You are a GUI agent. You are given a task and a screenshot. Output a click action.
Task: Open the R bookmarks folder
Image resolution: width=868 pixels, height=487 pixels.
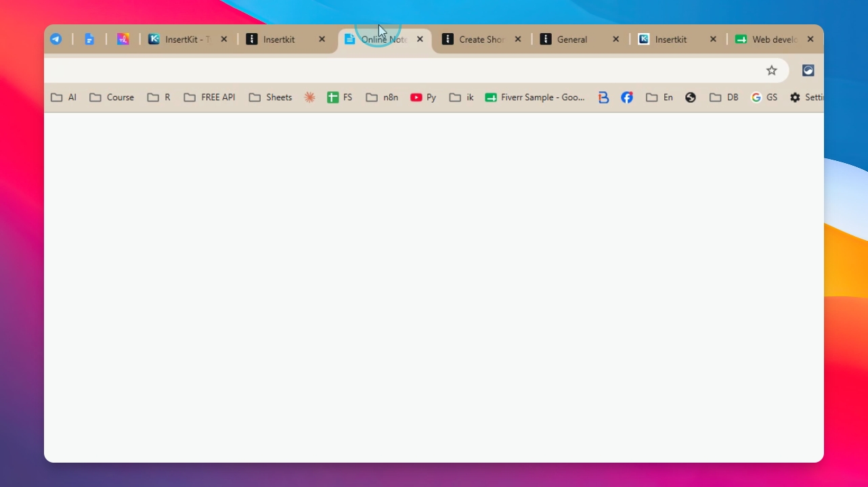(x=159, y=97)
